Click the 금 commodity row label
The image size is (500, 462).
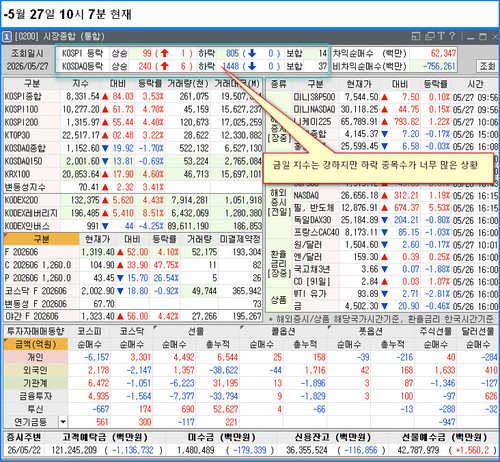point(297,306)
